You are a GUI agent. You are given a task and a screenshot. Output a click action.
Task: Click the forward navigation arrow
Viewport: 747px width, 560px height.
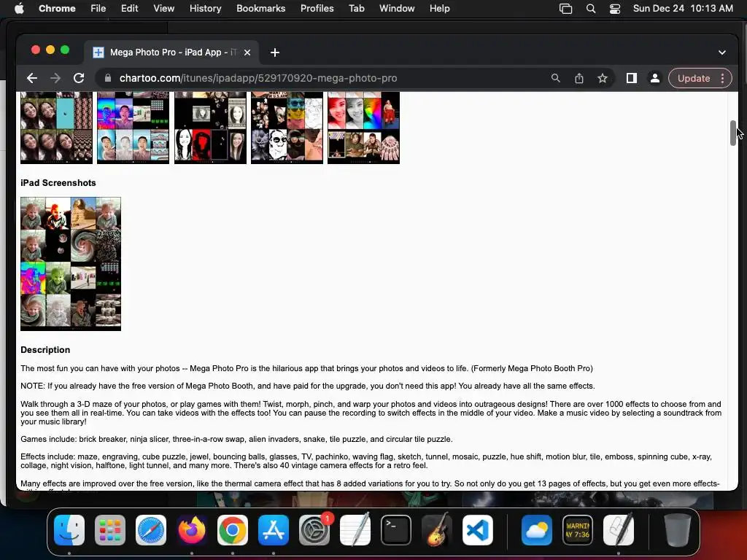(x=55, y=78)
